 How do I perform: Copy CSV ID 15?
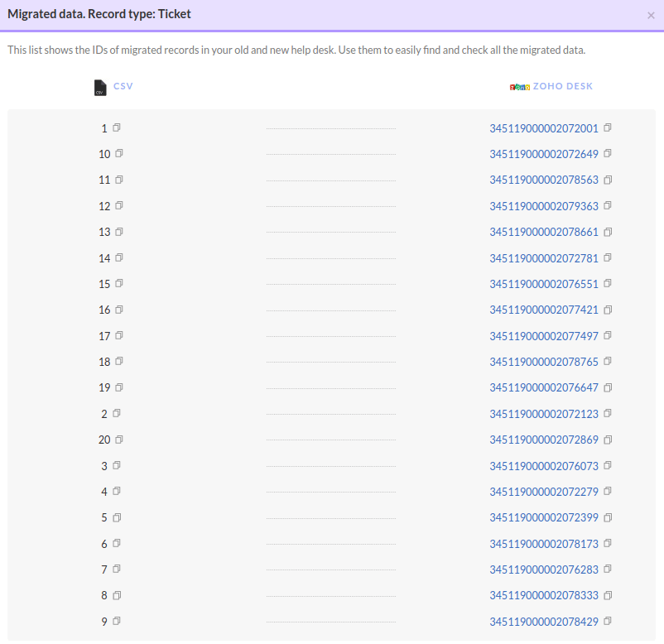119,283
